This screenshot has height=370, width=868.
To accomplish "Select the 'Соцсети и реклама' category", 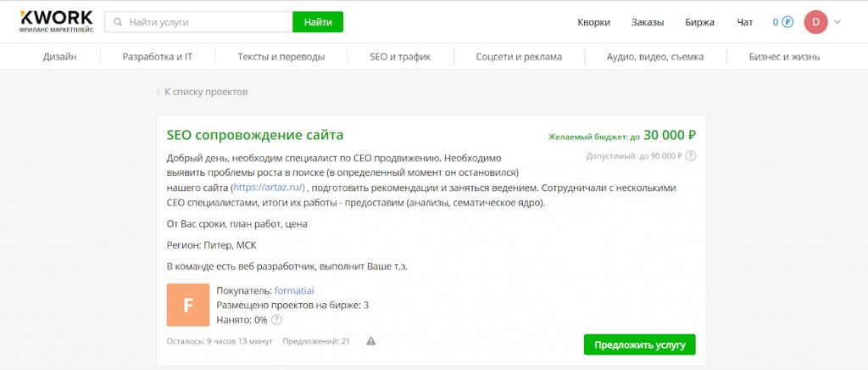I will point(519,57).
